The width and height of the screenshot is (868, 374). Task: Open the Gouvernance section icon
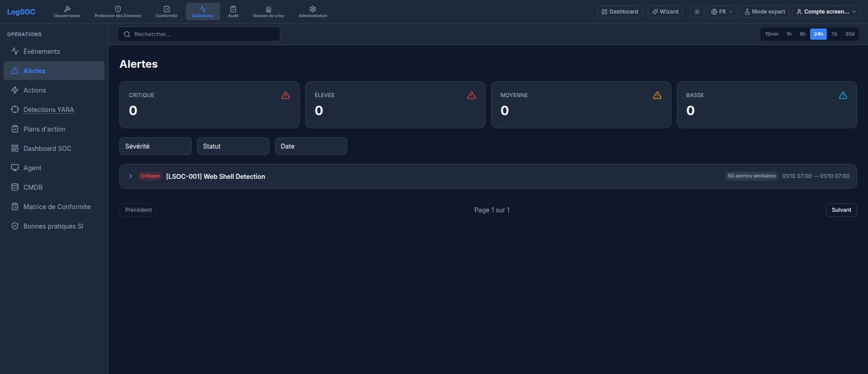[x=67, y=9]
